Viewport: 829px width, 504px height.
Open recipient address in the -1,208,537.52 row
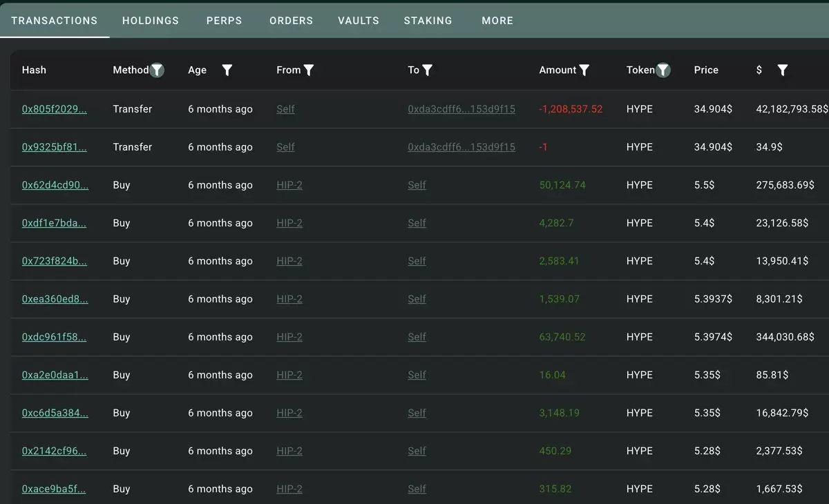[461, 109]
